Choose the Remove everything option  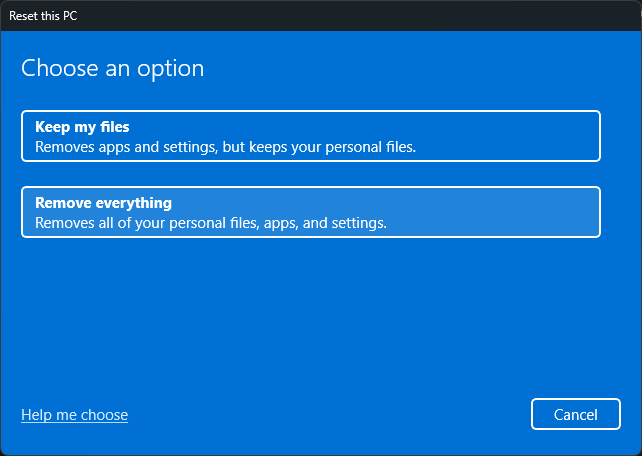pos(310,212)
